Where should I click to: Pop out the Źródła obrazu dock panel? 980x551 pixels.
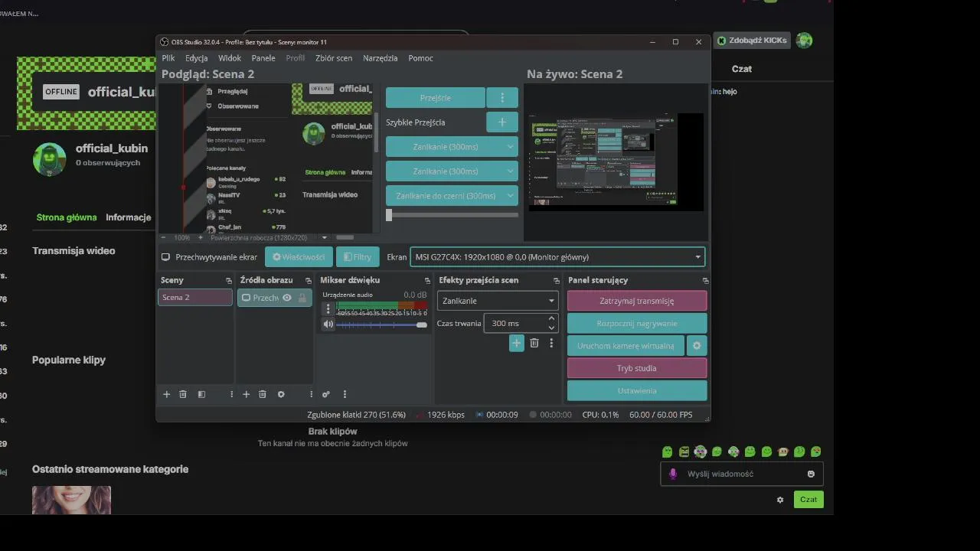click(309, 281)
